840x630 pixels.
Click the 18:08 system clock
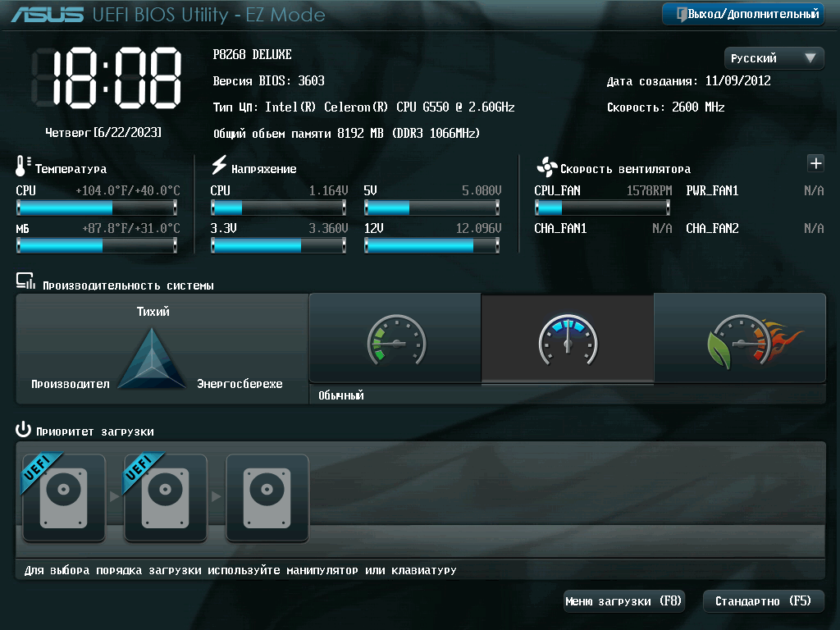(107, 78)
